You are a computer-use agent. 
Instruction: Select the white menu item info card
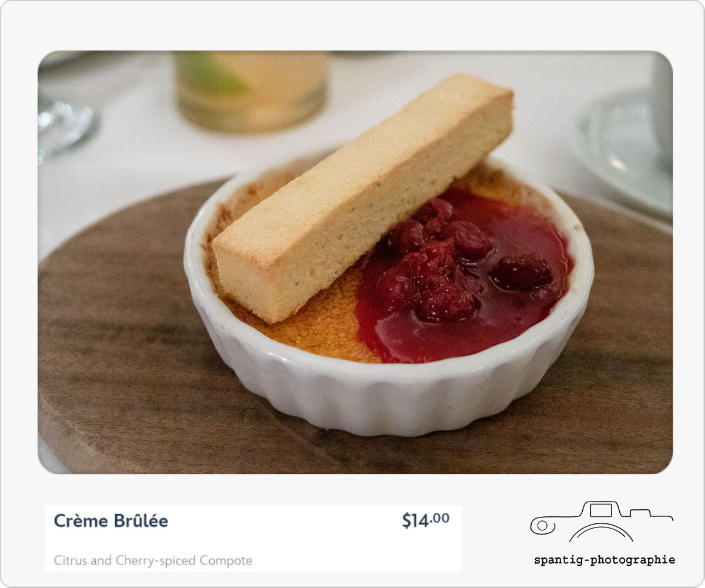coord(253,539)
